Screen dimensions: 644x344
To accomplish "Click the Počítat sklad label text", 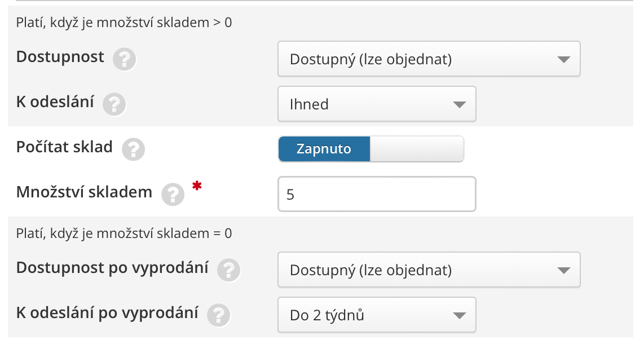I will pyautogui.click(x=64, y=147).
